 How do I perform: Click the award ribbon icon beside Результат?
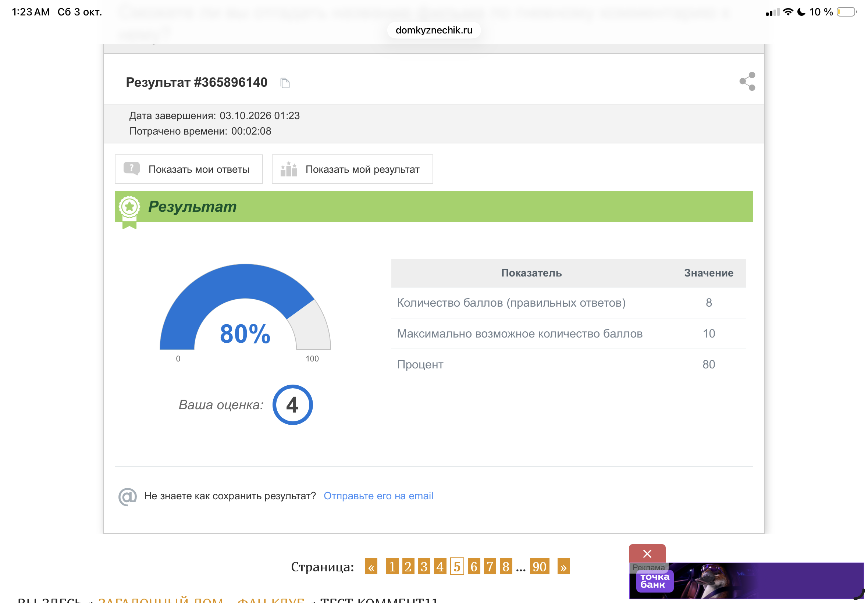pos(129,212)
